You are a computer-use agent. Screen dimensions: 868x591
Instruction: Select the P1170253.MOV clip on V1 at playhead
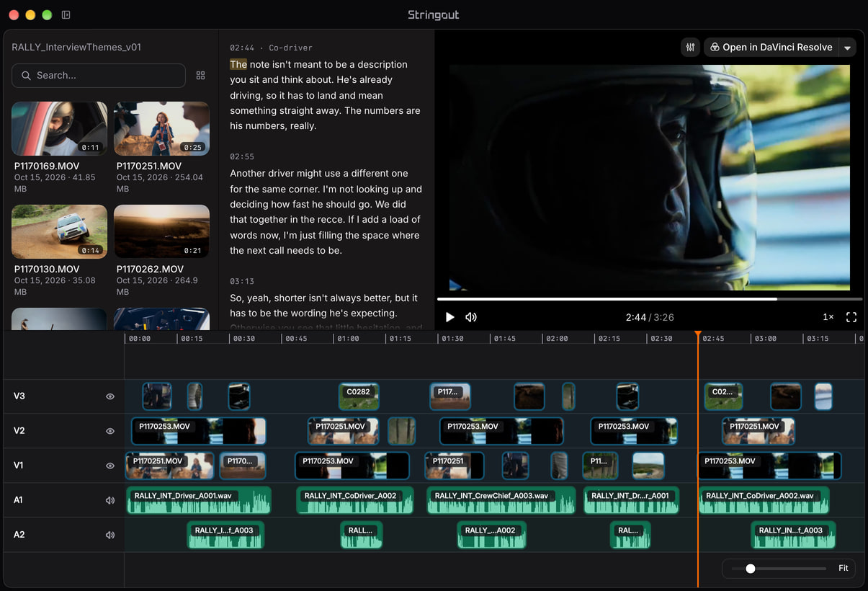[x=769, y=466]
